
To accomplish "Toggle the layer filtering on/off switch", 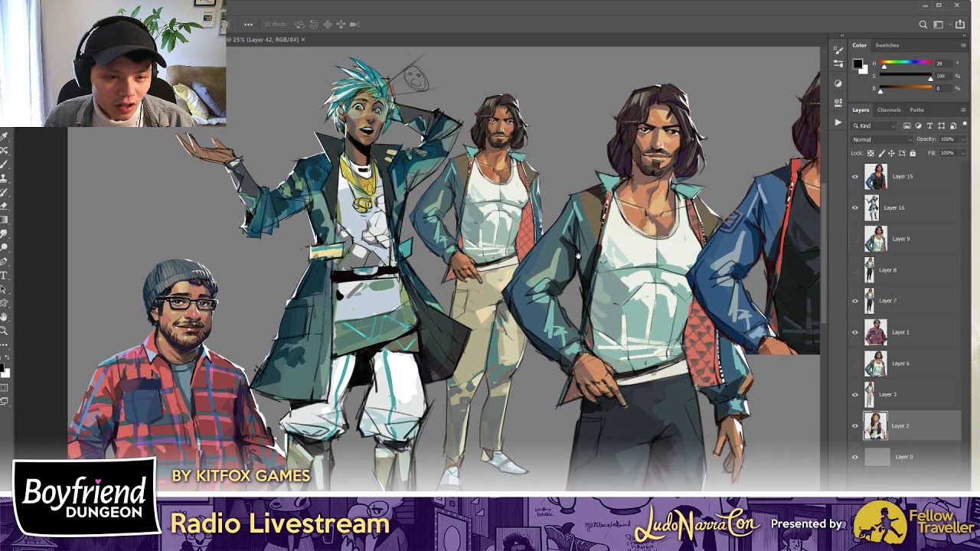I will pos(965,126).
